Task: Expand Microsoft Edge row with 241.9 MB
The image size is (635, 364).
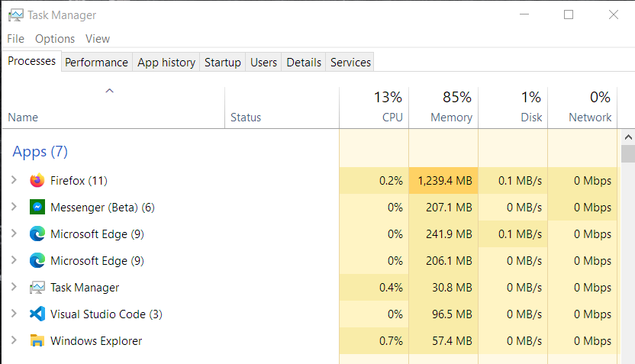Action: pyautogui.click(x=15, y=234)
